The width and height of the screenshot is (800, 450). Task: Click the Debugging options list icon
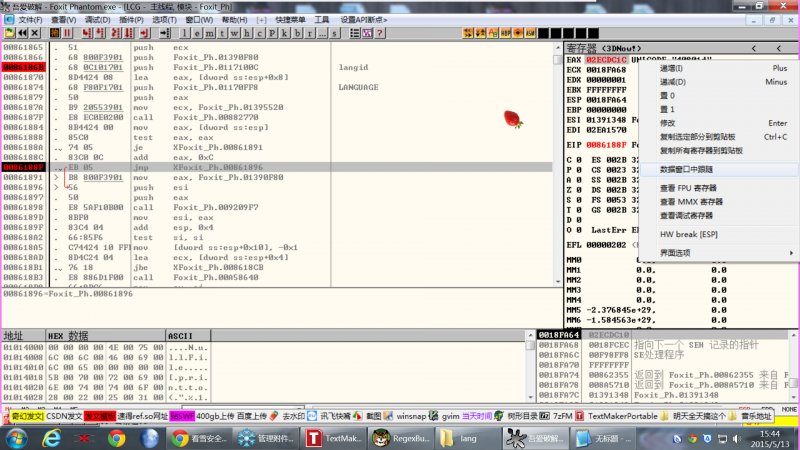(355, 33)
